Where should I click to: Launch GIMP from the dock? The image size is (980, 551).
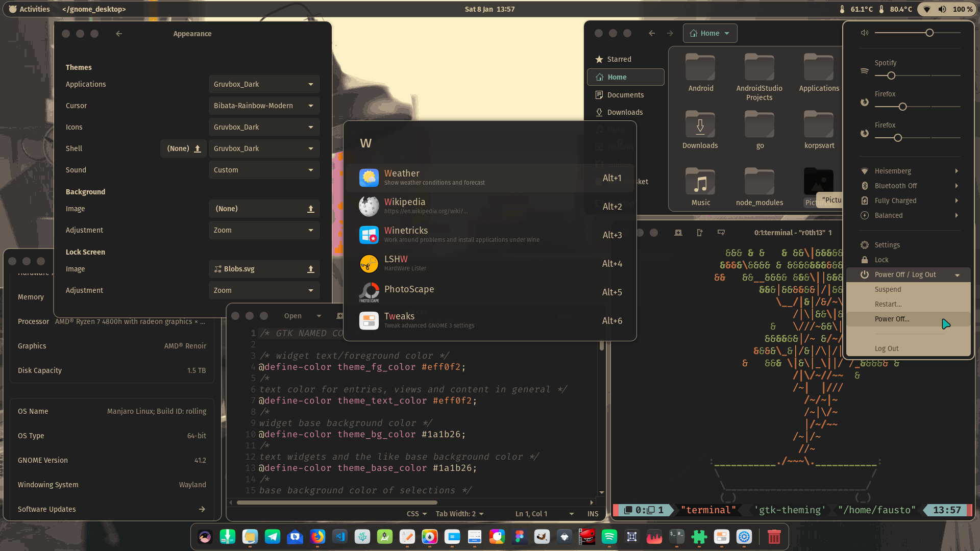(x=542, y=537)
